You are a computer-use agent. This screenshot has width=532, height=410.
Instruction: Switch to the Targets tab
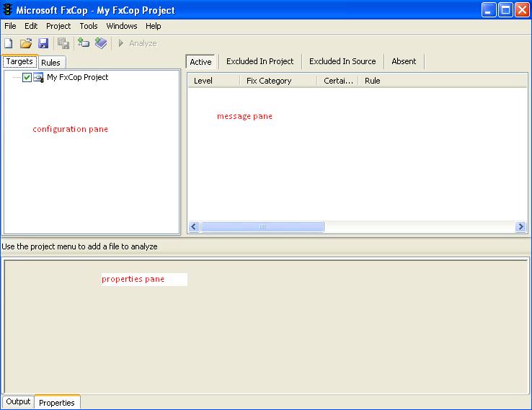click(19, 61)
